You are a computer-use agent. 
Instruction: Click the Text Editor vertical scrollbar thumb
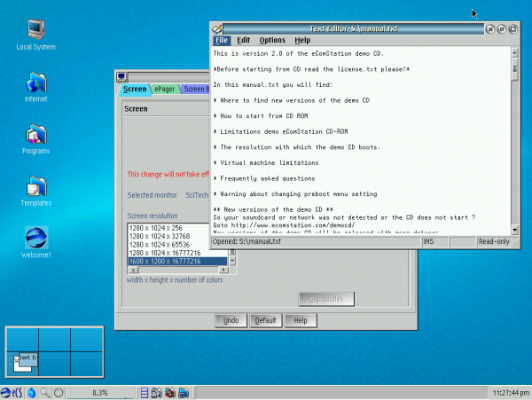514,69
